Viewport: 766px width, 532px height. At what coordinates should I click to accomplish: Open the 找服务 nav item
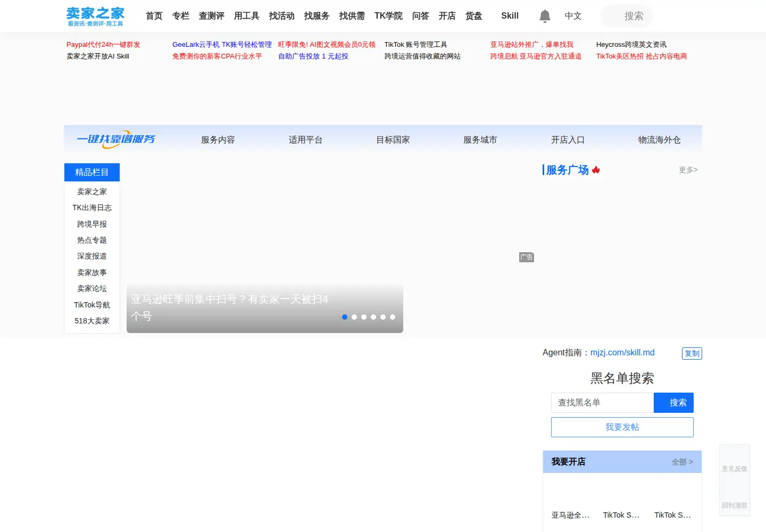point(317,16)
